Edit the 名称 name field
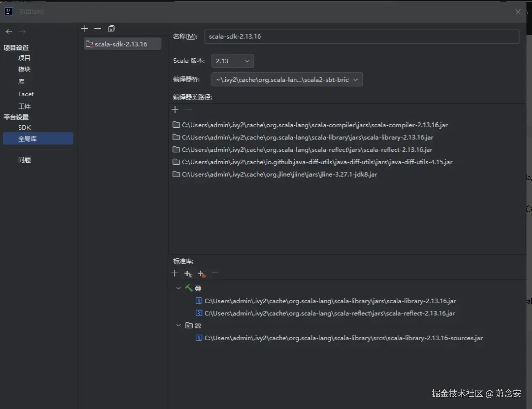The height and width of the screenshot is (409, 532). coord(361,36)
